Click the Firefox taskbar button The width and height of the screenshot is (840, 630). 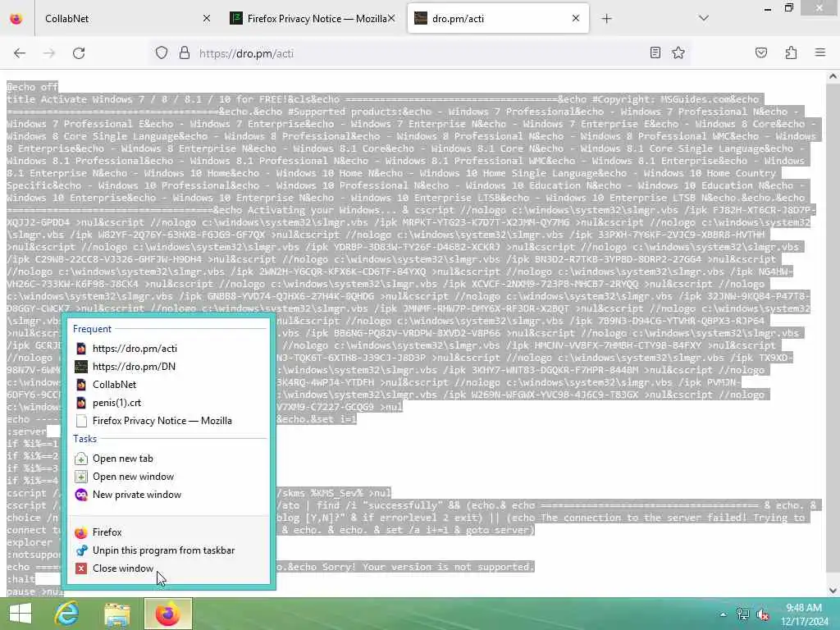tap(168, 614)
